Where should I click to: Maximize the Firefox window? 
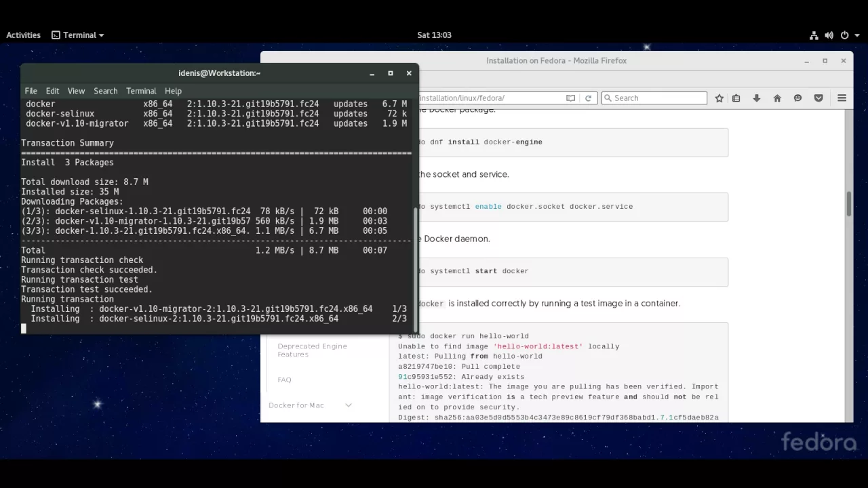[x=825, y=61]
